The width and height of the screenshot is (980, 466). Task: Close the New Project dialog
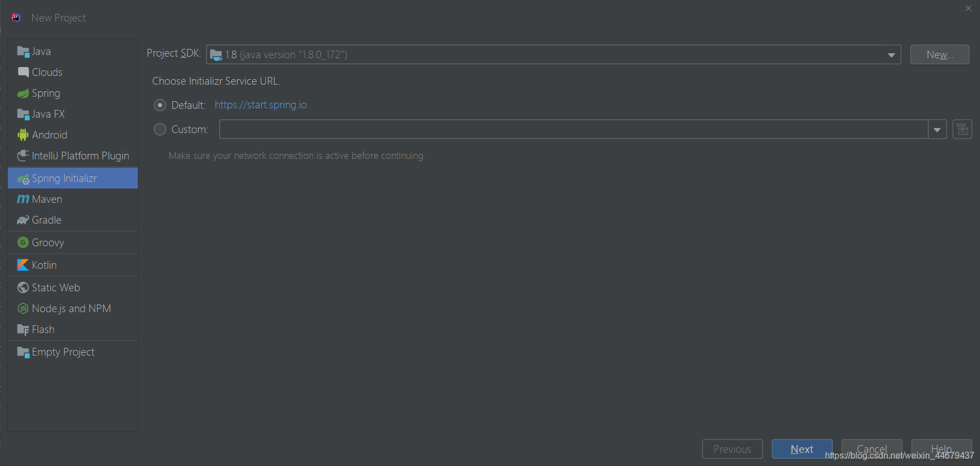pos(968,8)
